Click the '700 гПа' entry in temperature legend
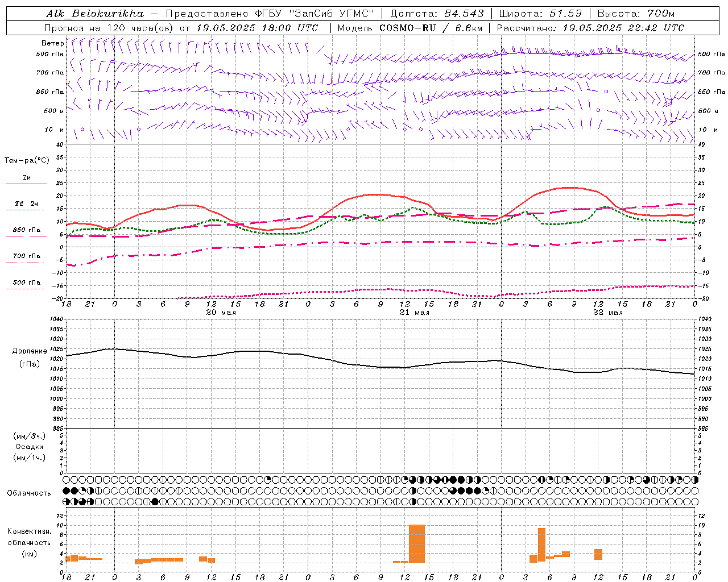 tap(26, 256)
